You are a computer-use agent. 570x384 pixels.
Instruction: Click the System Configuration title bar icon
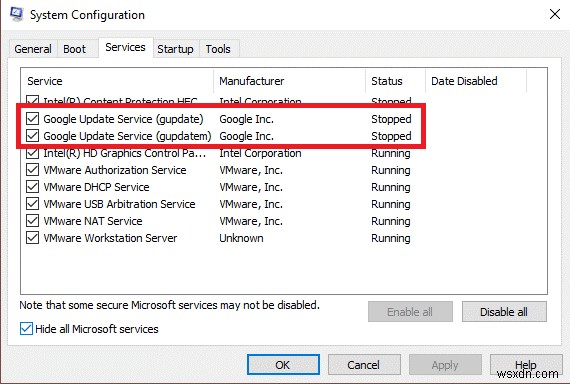coord(16,14)
